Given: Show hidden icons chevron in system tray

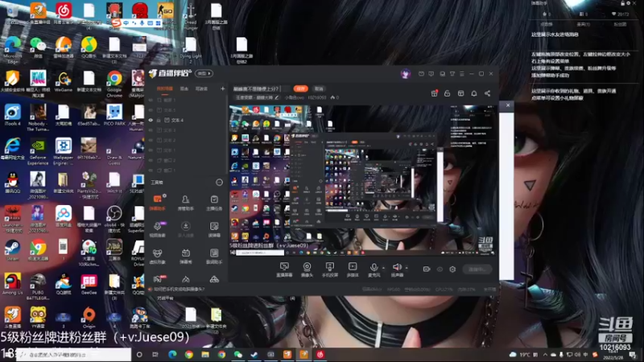Looking at the screenshot, I should click(545, 354).
